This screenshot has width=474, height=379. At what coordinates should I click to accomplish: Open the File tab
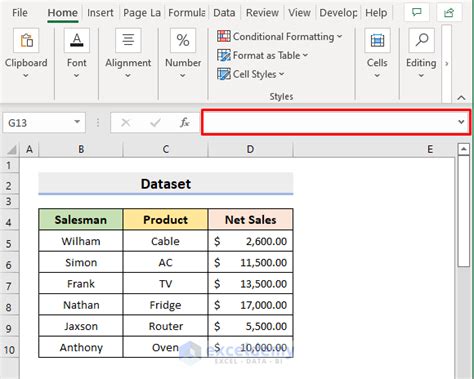20,13
